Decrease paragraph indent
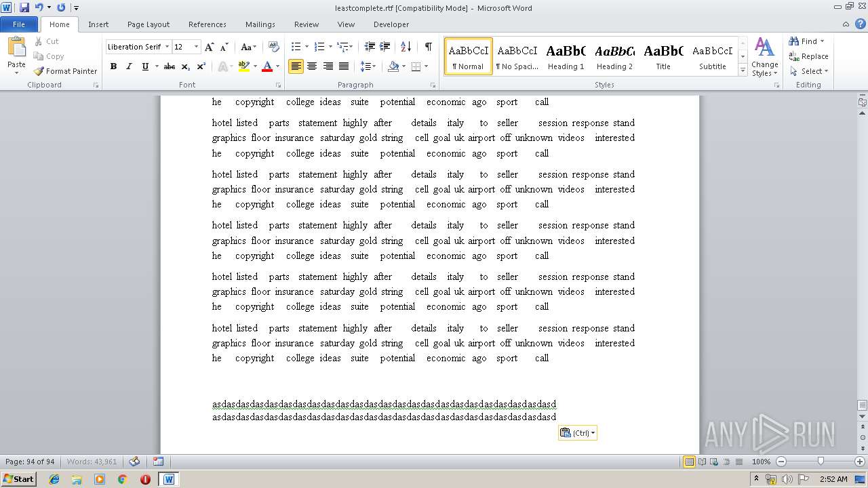Viewport: 868px width, 488px height. tap(370, 47)
